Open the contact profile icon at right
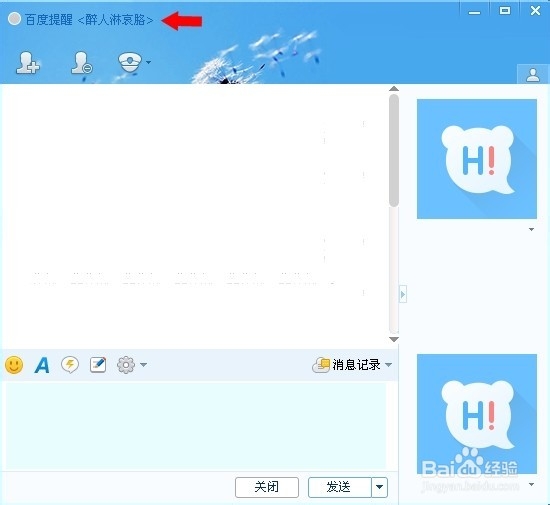 click(x=533, y=74)
